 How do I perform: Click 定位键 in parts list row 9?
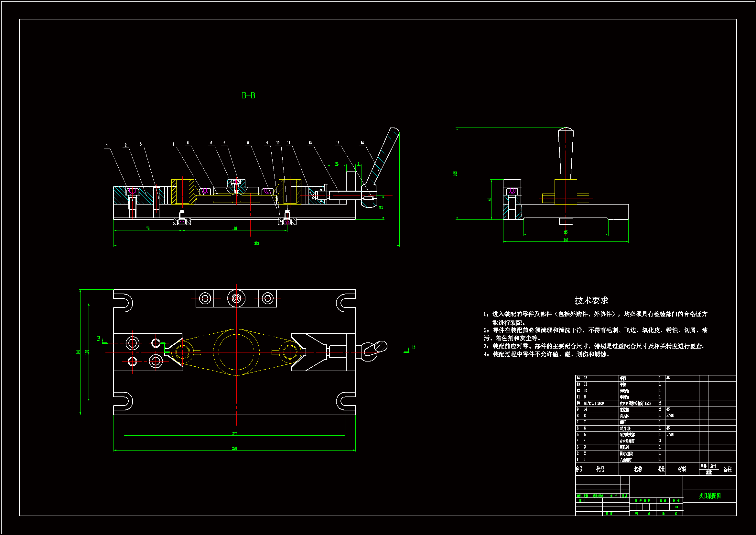624,410
